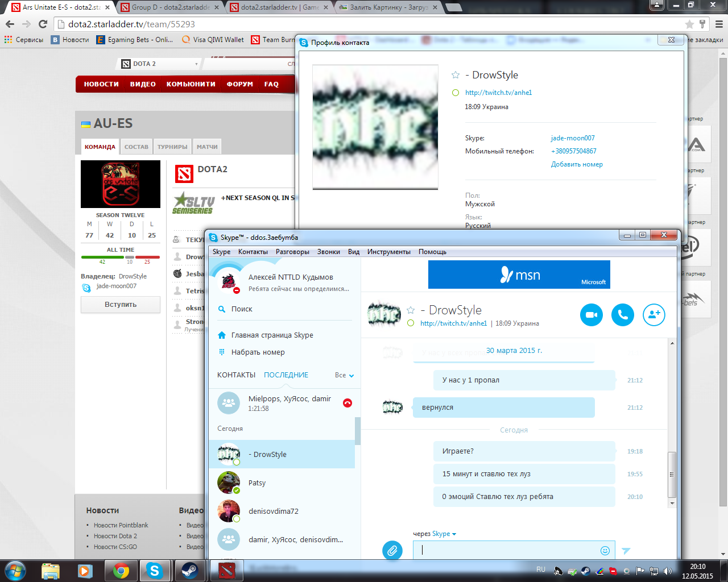The height and width of the screenshot is (582, 728).
Task: Open the twitch link in the Skype chat header
Action: click(x=454, y=323)
